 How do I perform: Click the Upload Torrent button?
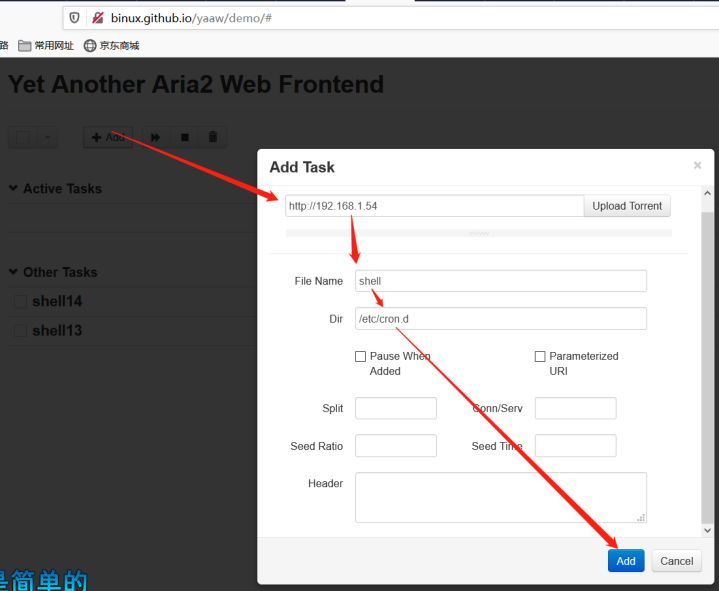tap(627, 206)
